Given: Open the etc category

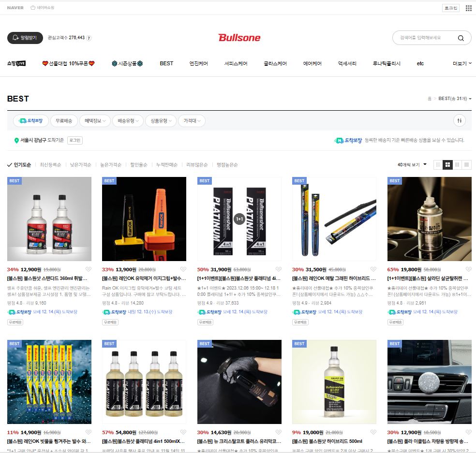Looking at the screenshot, I should 420,63.
